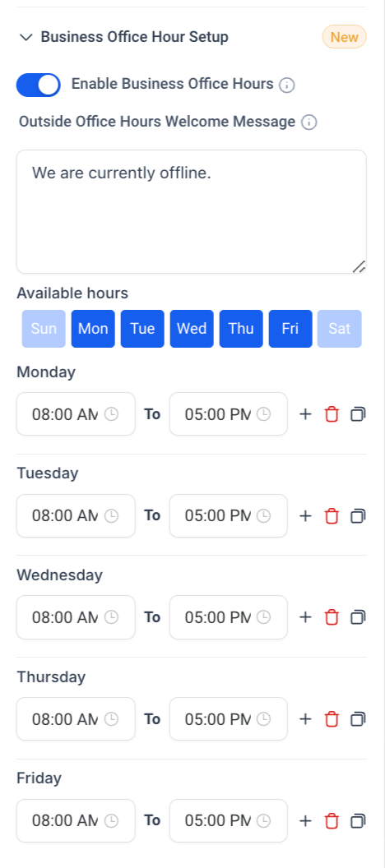The height and width of the screenshot is (868, 385).
Task: Deselect Wednesday in the available days row
Action: [192, 329]
